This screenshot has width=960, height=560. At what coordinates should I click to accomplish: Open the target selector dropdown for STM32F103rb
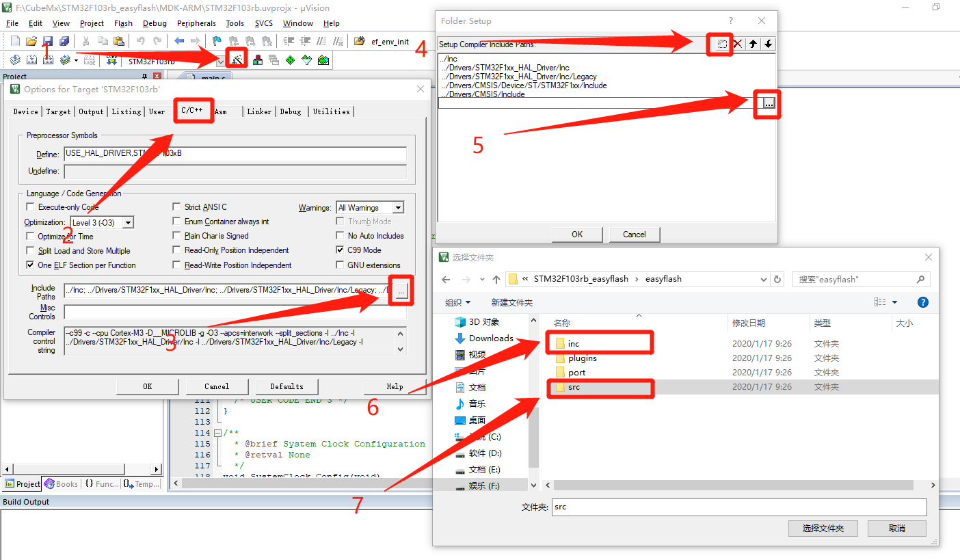(x=220, y=59)
